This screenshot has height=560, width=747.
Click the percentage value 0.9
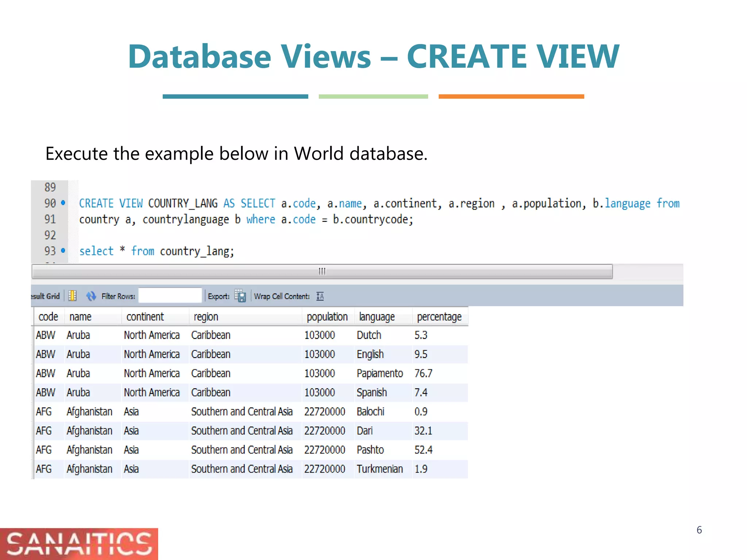421,411
